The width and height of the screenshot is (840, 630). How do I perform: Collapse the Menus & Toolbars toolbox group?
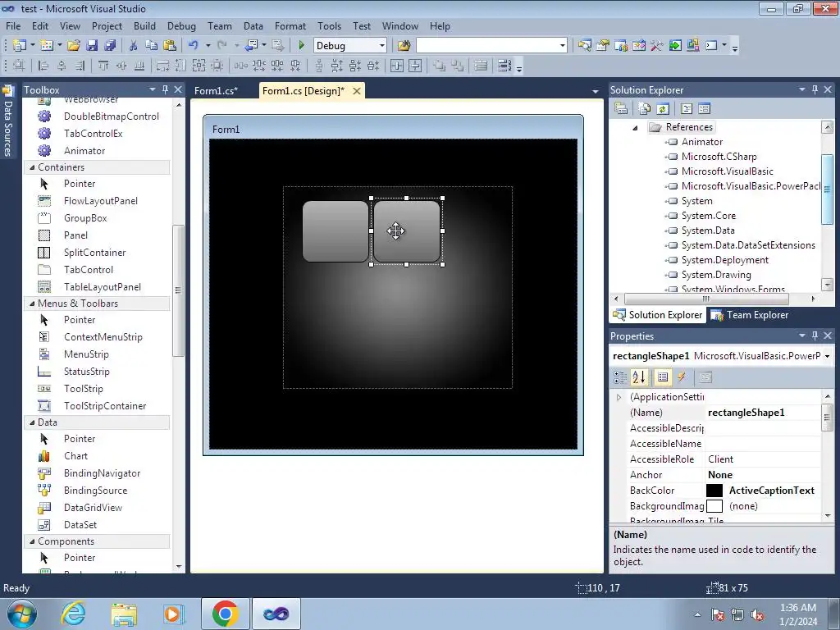pyautogui.click(x=32, y=304)
